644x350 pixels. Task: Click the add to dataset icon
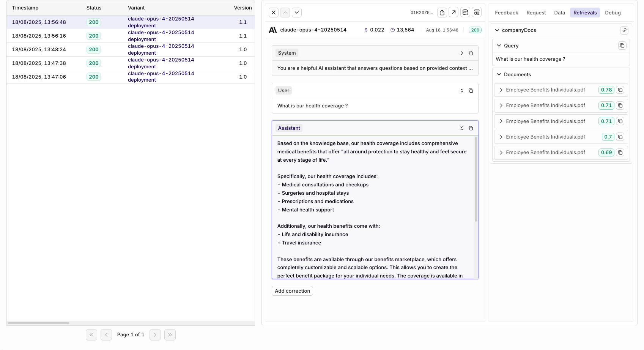pyautogui.click(x=465, y=13)
